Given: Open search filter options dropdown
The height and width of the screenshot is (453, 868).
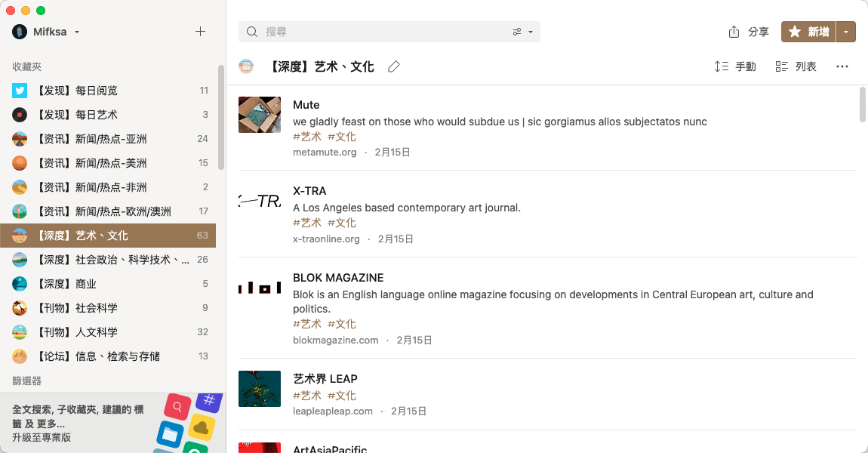Looking at the screenshot, I should coord(522,32).
